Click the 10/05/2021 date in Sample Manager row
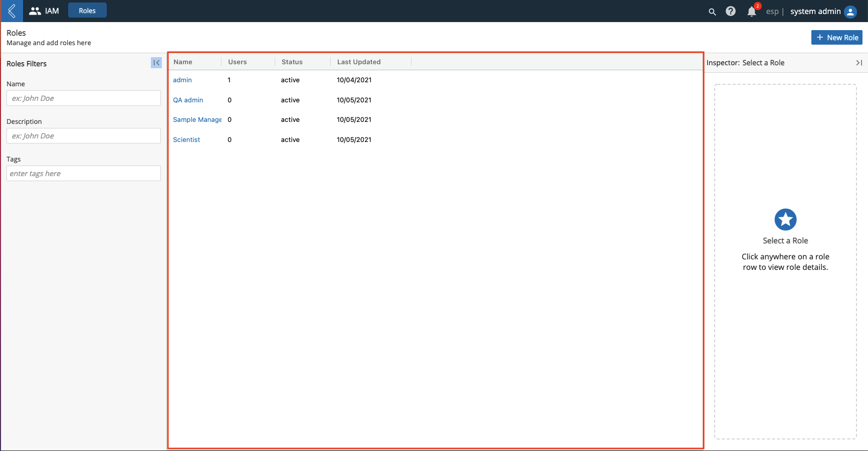The width and height of the screenshot is (868, 451). (x=354, y=119)
